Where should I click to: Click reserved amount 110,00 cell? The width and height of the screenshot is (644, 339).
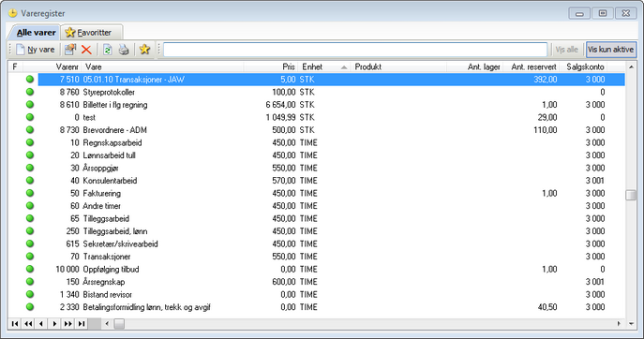[x=546, y=130]
